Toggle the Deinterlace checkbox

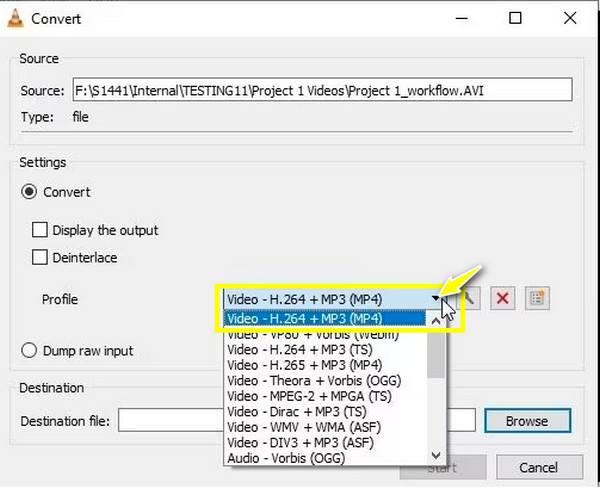[x=40, y=258]
